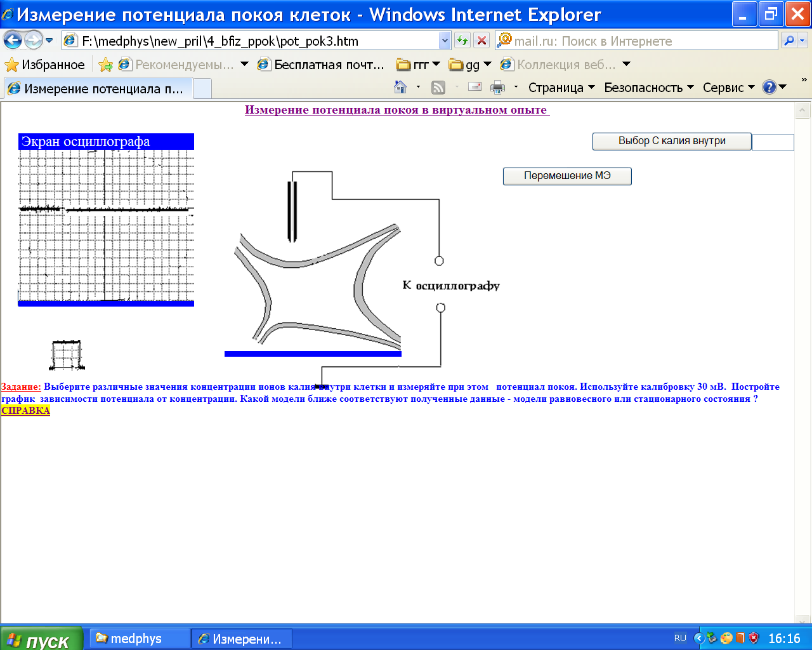Screen dimensions: 812x650
Task: Click the RU language indicator
Action: (x=680, y=639)
